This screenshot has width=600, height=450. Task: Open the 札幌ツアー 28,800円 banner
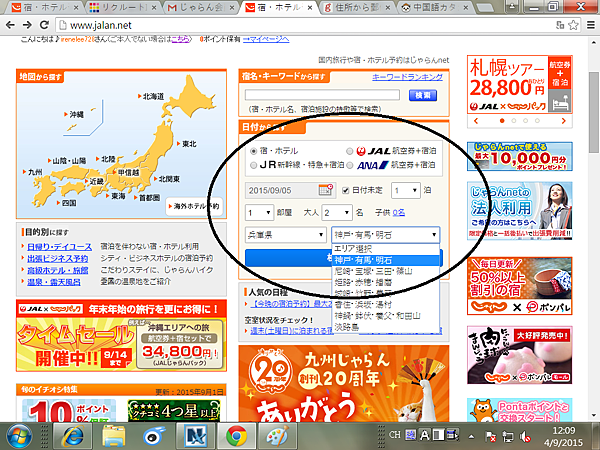pyautogui.click(x=519, y=85)
